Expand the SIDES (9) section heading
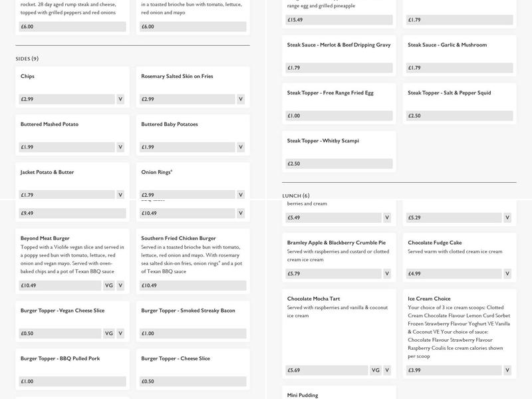Viewport: 532px width, 399px height. point(27,59)
